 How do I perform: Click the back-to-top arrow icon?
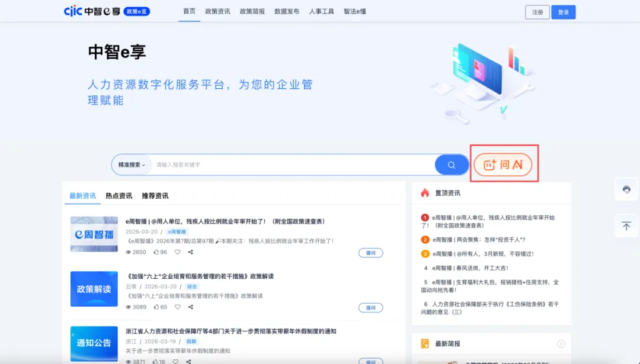point(626,226)
